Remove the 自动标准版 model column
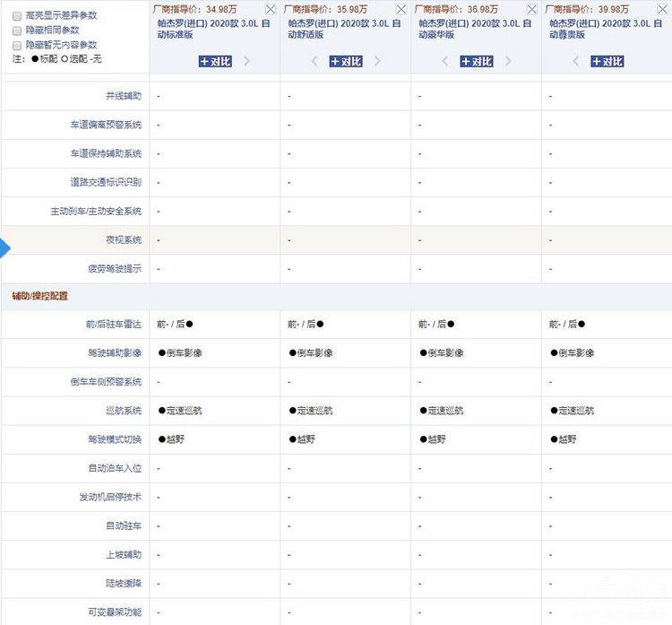 click(x=271, y=9)
